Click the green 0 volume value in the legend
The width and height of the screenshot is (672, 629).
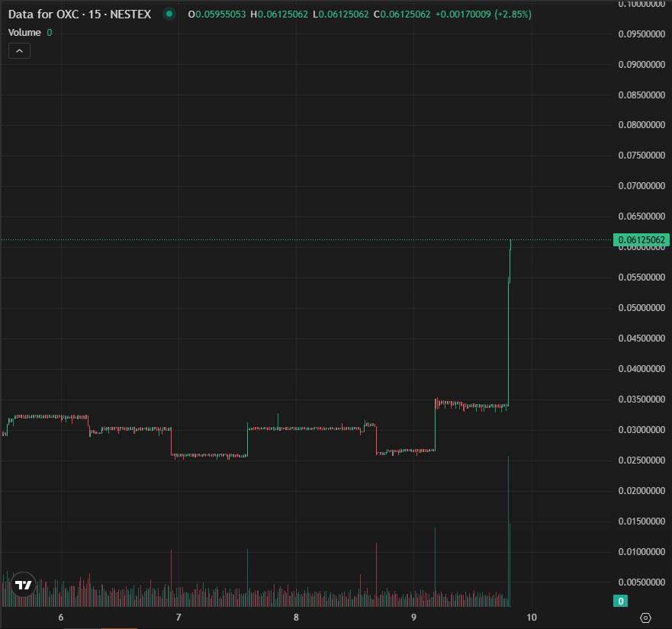click(x=47, y=32)
